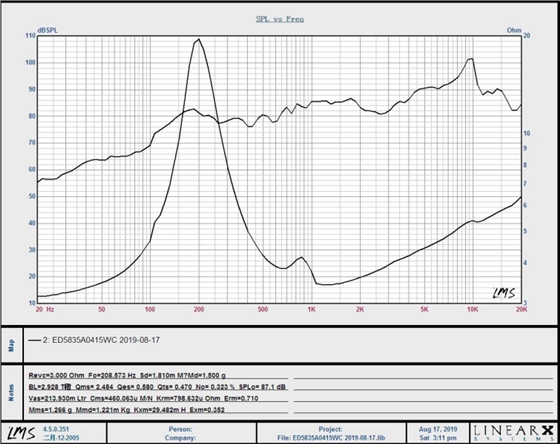Screen dimensions: 560x444
Task: Click the 1K frequency axis label
Action: point(311,309)
